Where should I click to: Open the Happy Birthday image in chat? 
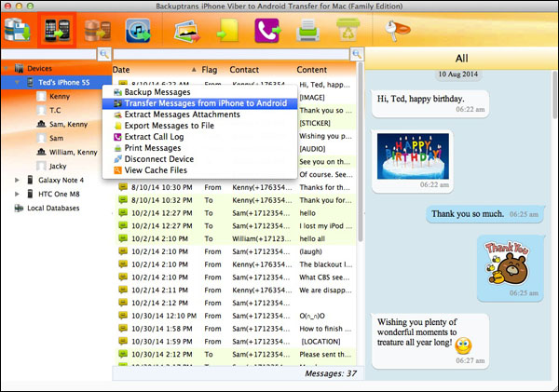point(413,156)
